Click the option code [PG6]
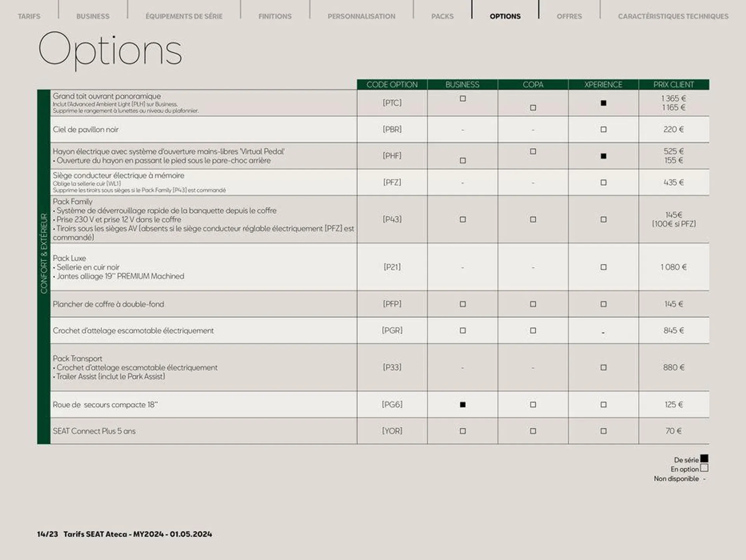 pos(392,405)
